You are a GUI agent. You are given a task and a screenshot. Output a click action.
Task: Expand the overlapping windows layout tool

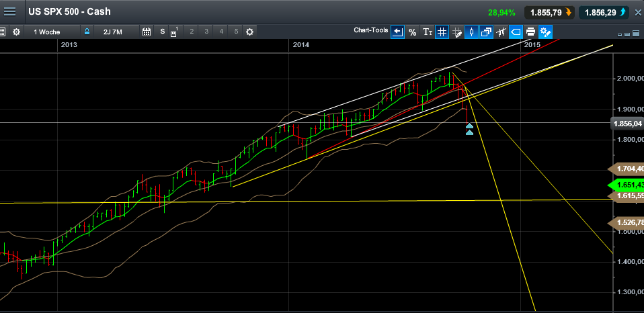(x=486, y=32)
